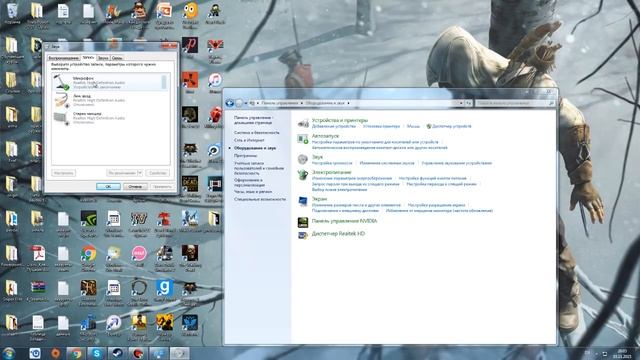Expand the address bar history dropdown

pyautogui.click(x=461, y=103)
